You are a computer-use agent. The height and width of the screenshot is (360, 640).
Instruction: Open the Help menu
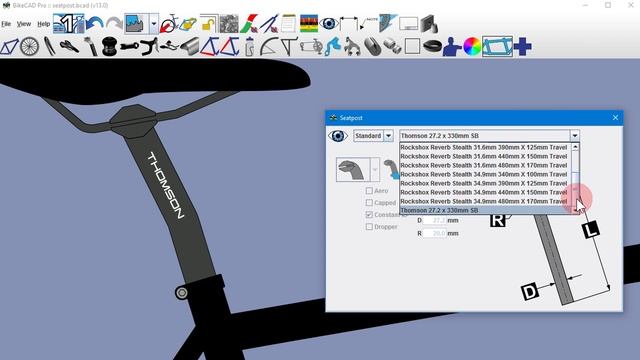click(44, 24)
